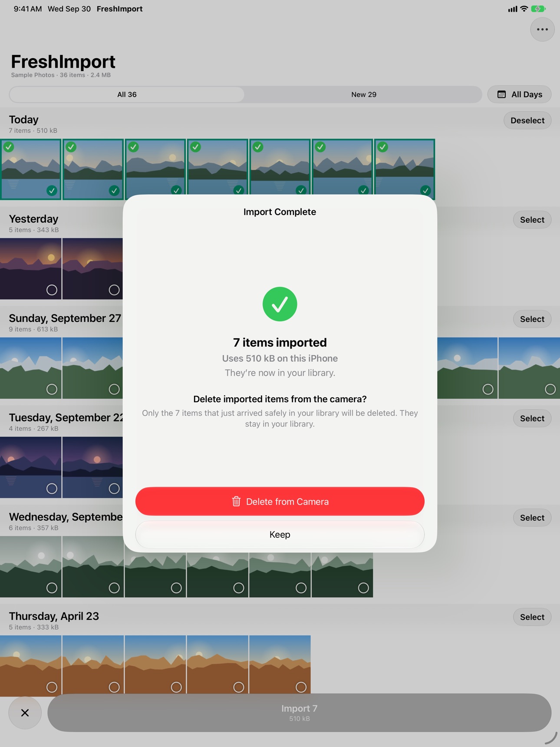This screenshot has width=560, height=747.
Task: Check the first Sunday September 27 photo
Action: tap(52, 389)
